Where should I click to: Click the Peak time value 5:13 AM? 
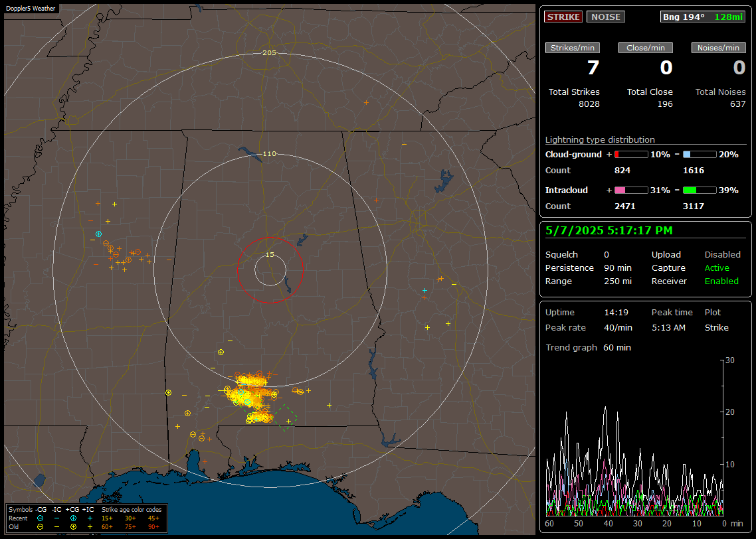(x=669, y=327)
